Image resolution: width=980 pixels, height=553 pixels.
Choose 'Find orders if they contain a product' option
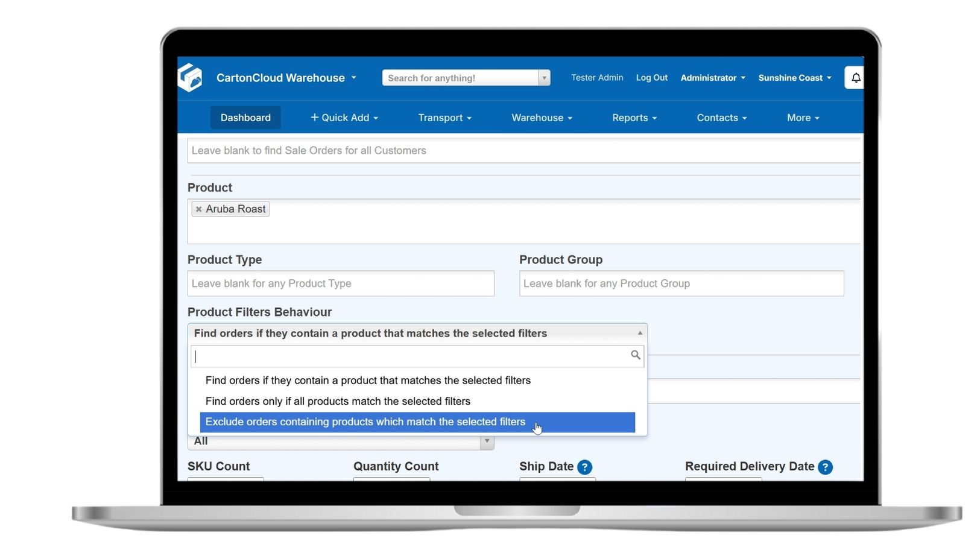pyautogui.click(x=417, y=381)
